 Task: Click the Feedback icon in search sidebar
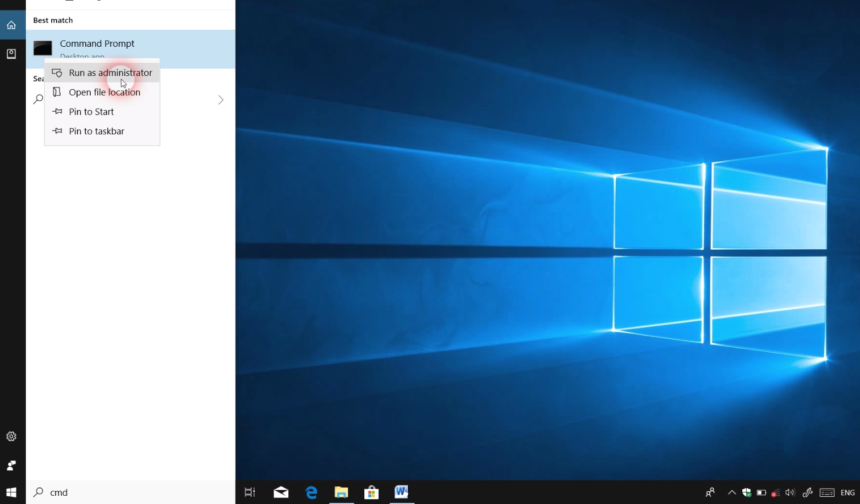(x=11, y=465)
